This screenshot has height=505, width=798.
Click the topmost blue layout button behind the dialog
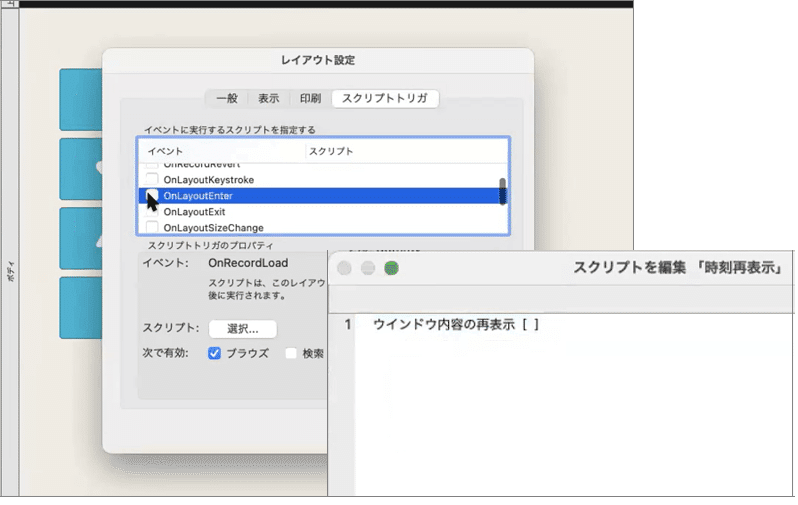(x=81, y=100)
